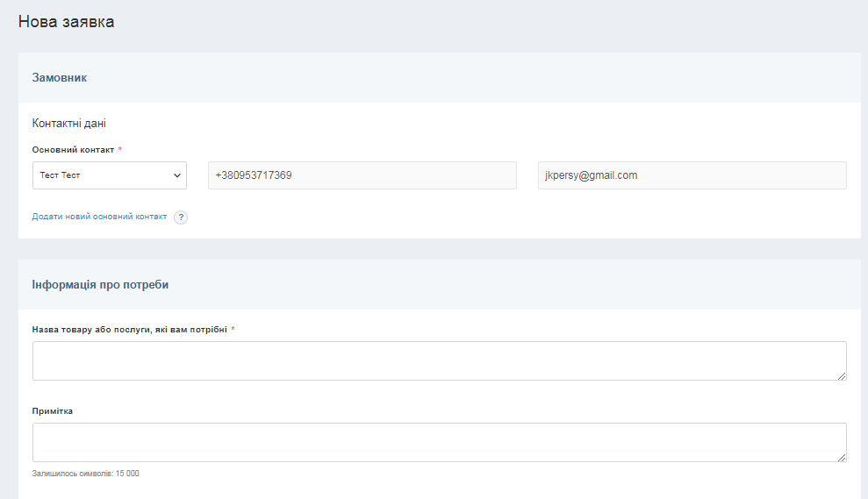Image resolution: width=868 pixels, height=499 pixels.
Task: Click the Залишилось символів counter text
Action: pyautogui.click(x=85, y=474)
